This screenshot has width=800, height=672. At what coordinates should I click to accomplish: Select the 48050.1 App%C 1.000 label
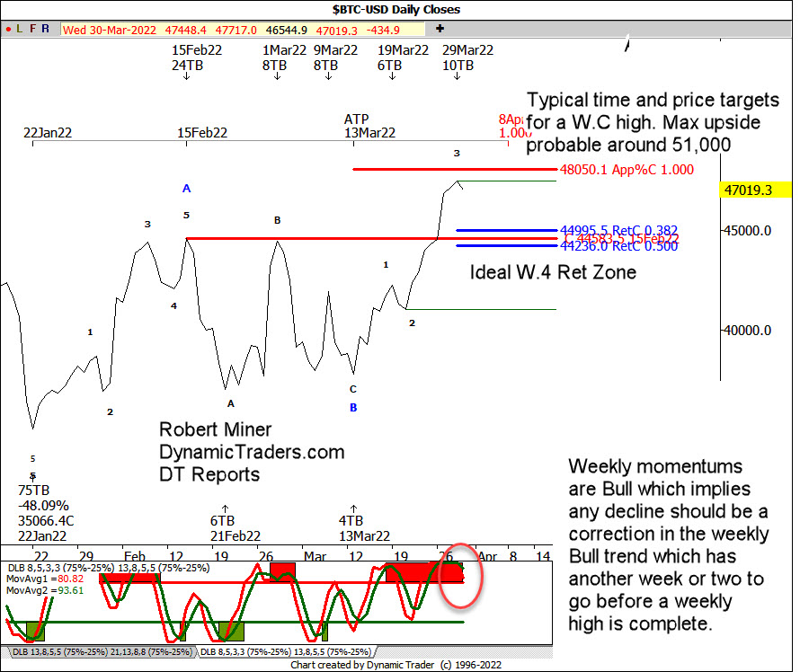coord(627,169)
